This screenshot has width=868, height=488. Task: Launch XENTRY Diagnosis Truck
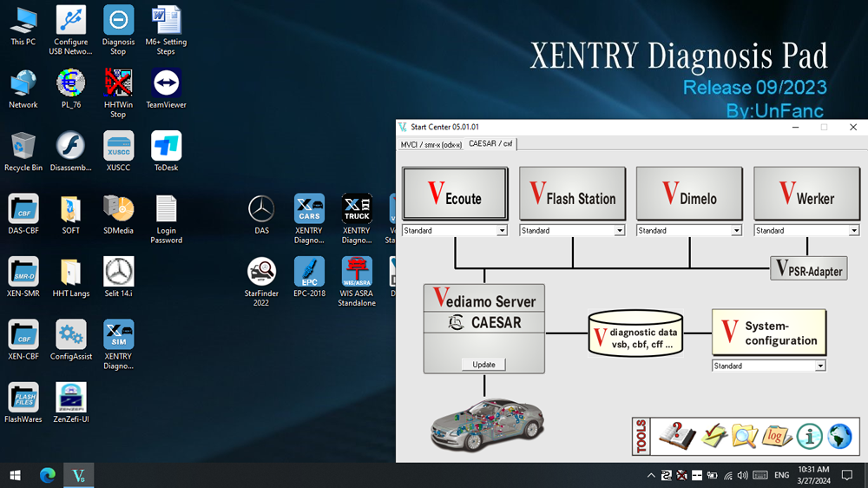click(357, 220)
